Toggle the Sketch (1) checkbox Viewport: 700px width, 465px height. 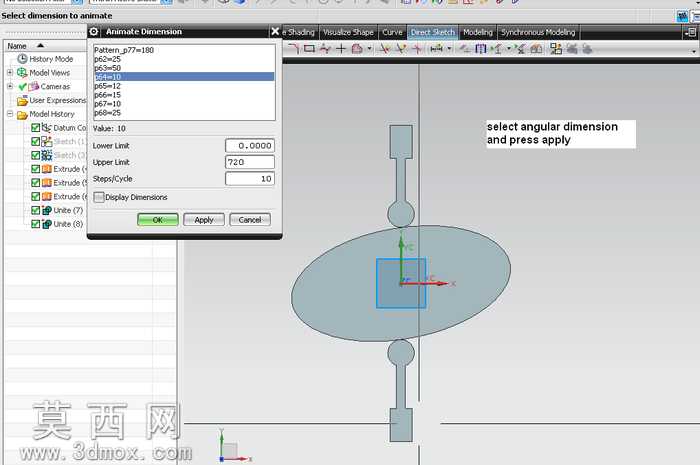36,141
